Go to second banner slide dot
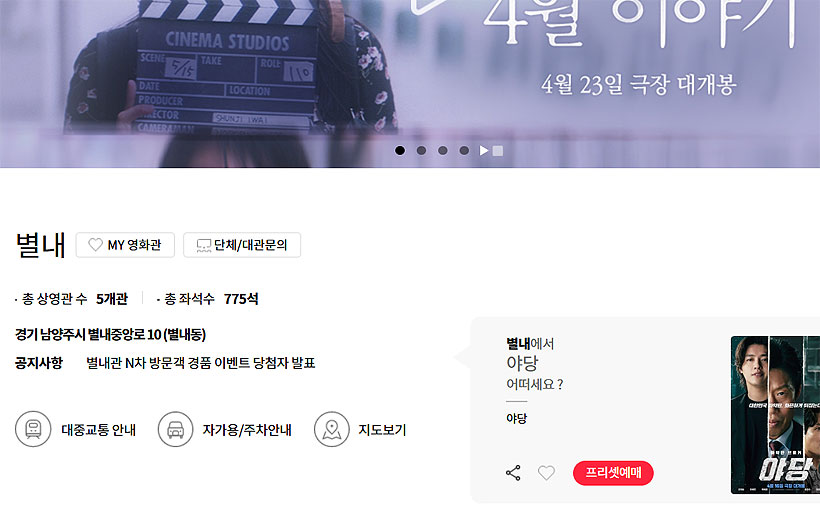Viewport: 820px width, 527px height. pos(422,151)
